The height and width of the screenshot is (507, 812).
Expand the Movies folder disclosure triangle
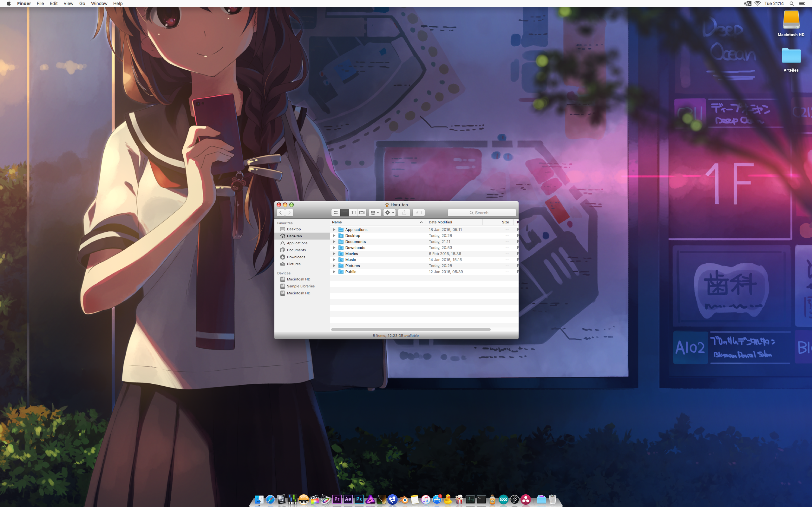pyautogui.click(x=334, y=254)
